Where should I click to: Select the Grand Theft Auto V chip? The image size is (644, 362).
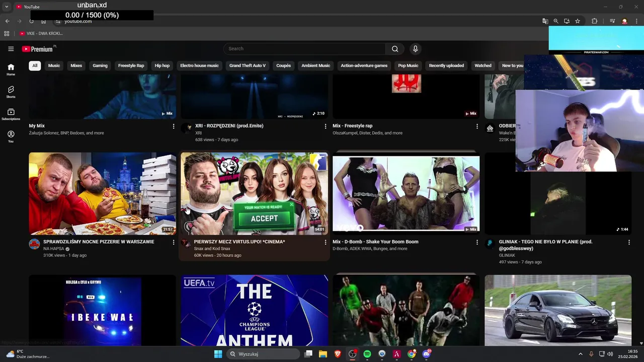pos(247,65)
